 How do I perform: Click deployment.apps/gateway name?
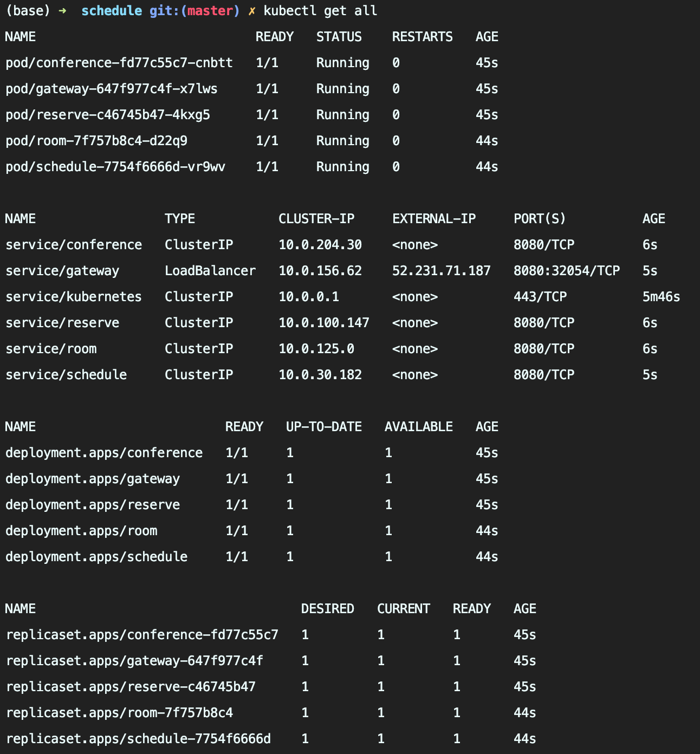tap(93, 479)
